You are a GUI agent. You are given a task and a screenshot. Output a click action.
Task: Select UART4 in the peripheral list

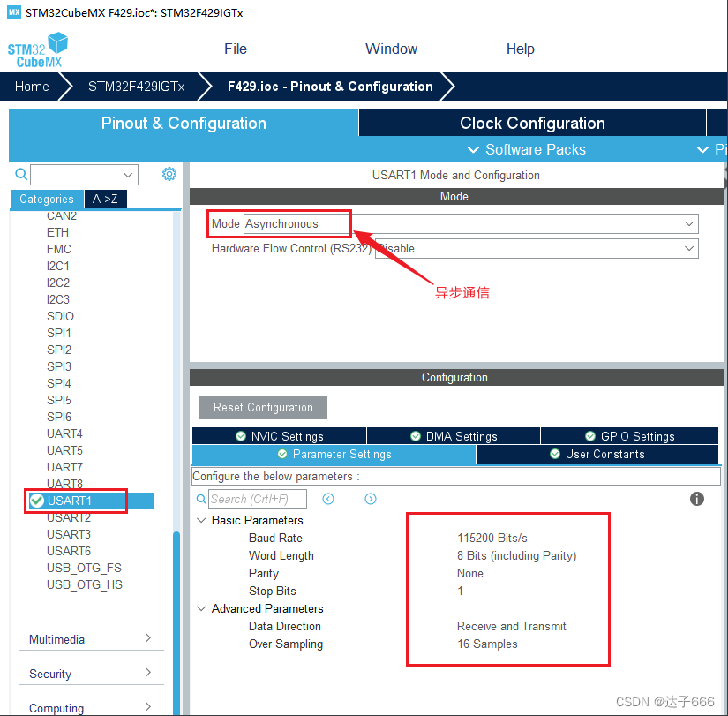coord(64,433)
